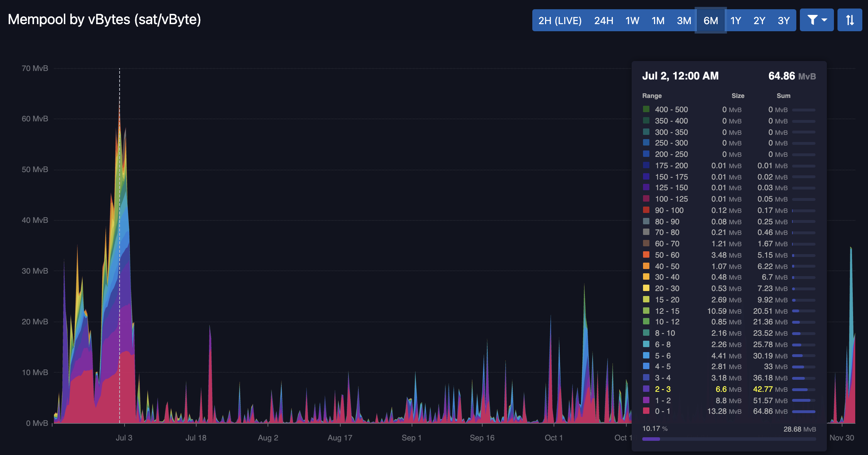Click the 70 MvB y-axis label
This screenshot has height=455, width=868.
(x=35, y=68)
